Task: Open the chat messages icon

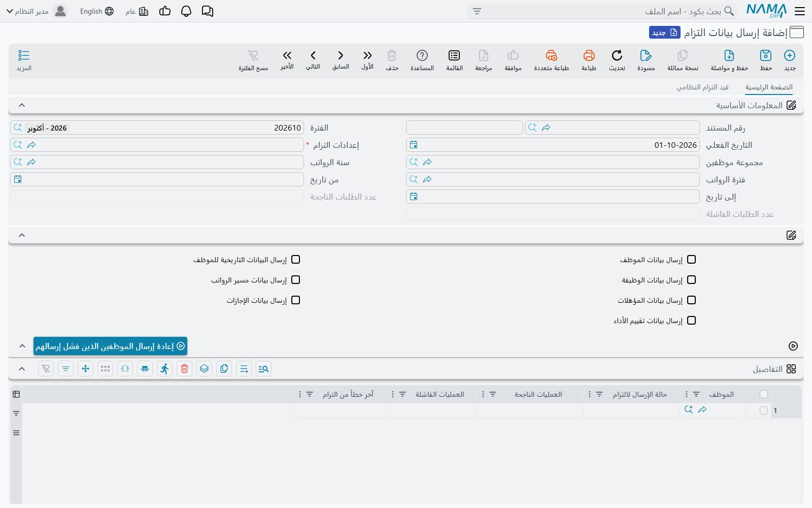Action: click(x=207, y=11)
